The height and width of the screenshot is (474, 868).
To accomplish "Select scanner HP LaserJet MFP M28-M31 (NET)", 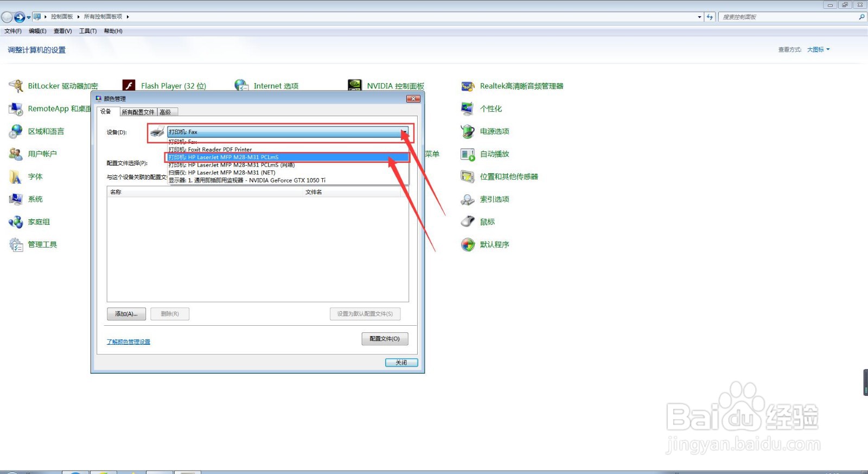I will tap(288, 173).
